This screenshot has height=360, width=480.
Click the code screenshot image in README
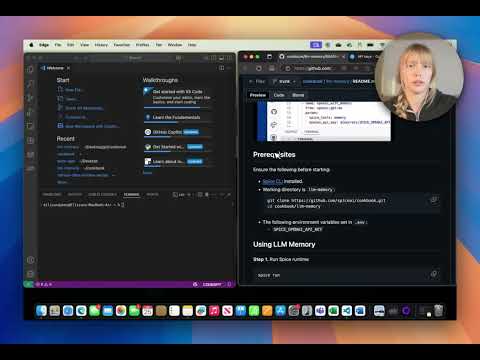325,121
